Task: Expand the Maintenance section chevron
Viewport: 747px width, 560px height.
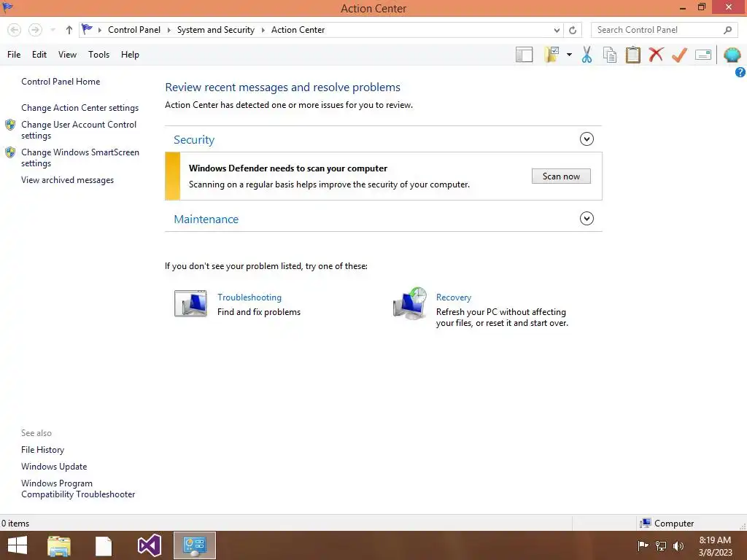Action: [587, 219]
